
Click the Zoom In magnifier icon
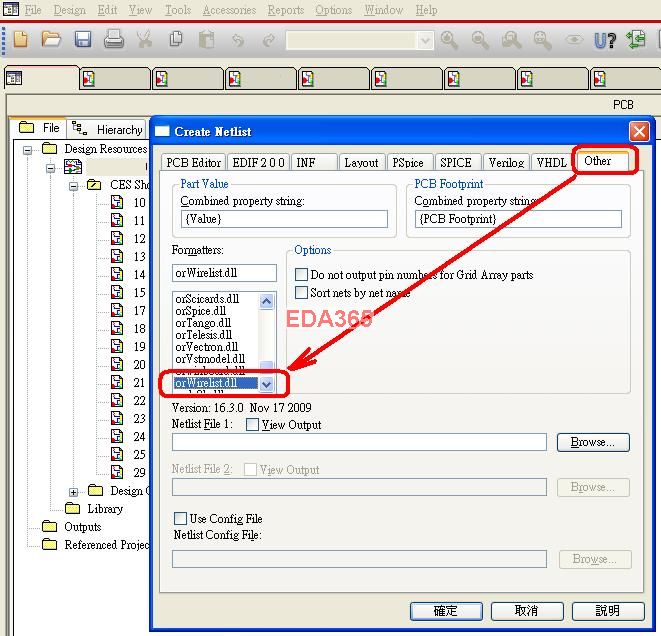point(449,40)
